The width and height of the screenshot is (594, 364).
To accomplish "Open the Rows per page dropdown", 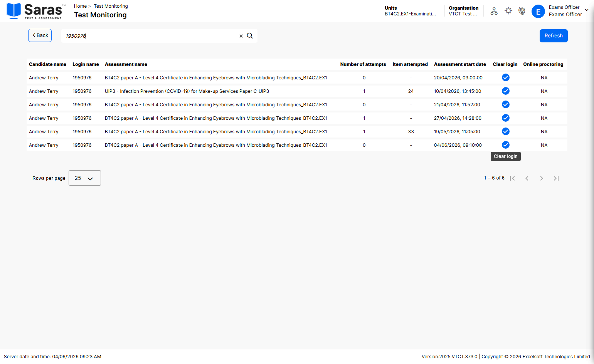I will [85, 178].
